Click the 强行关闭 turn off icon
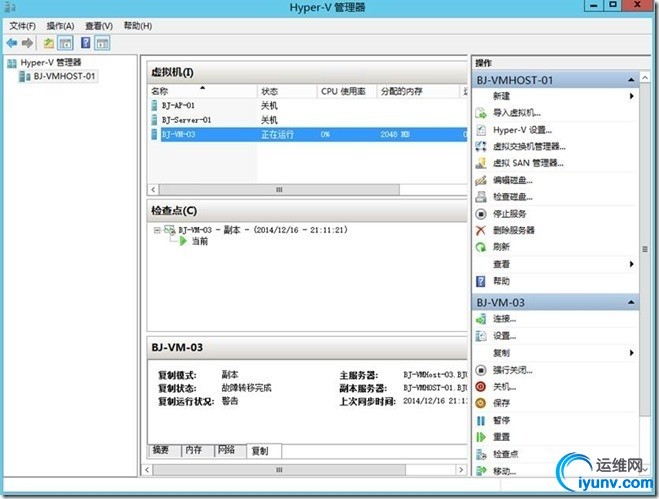The width and height of the screenshot is (659, 499). [x=481, y=370]
